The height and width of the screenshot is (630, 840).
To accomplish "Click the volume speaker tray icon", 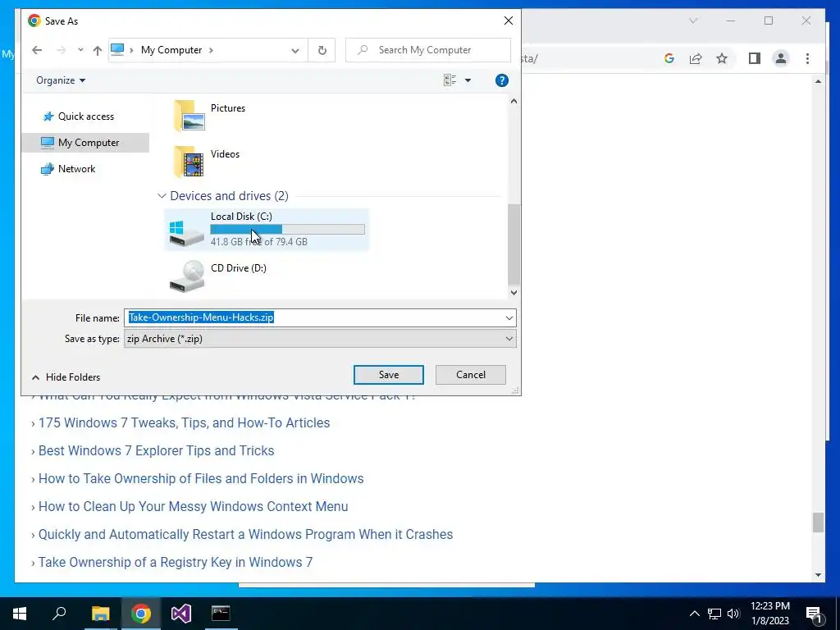I will (x=733, y=614).
